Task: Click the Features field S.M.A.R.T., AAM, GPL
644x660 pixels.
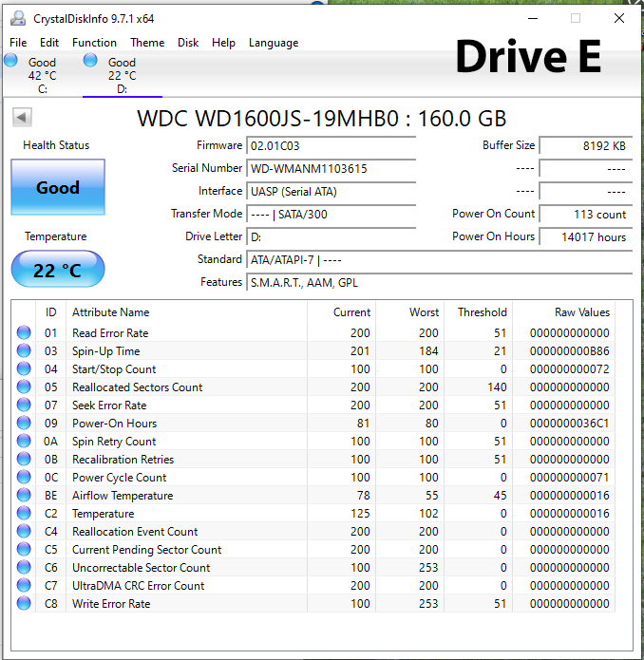Action: point(440,282)
